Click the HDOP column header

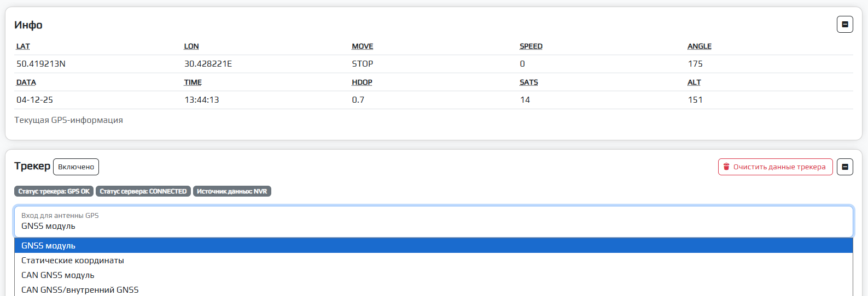click(362, 82)
